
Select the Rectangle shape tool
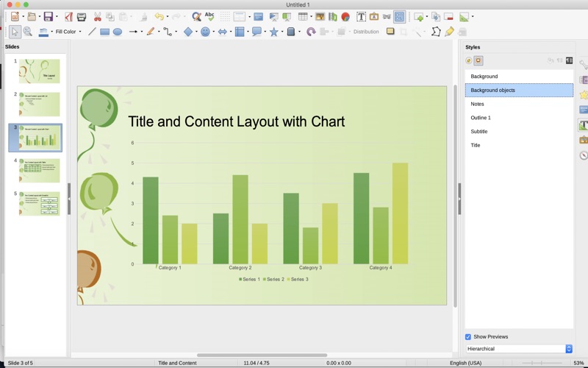[104, 32]
